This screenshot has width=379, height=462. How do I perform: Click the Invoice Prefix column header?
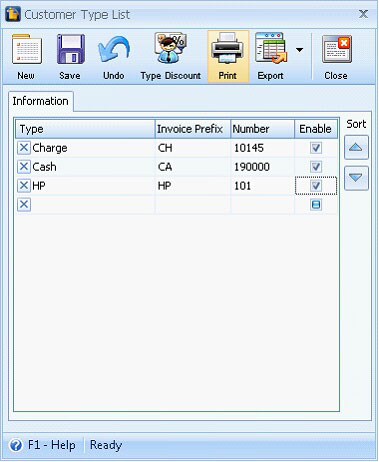tap(193, 129)
